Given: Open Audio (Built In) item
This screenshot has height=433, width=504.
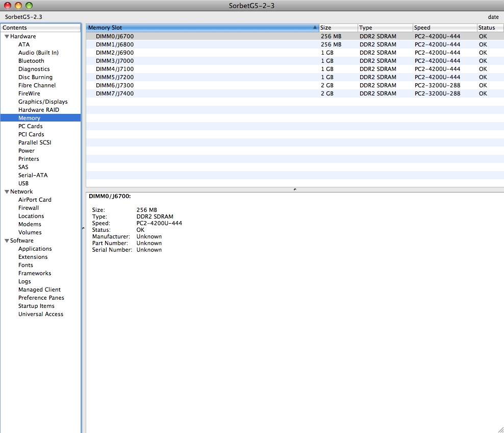Looking at the screenshot, I should click(38, 53).
